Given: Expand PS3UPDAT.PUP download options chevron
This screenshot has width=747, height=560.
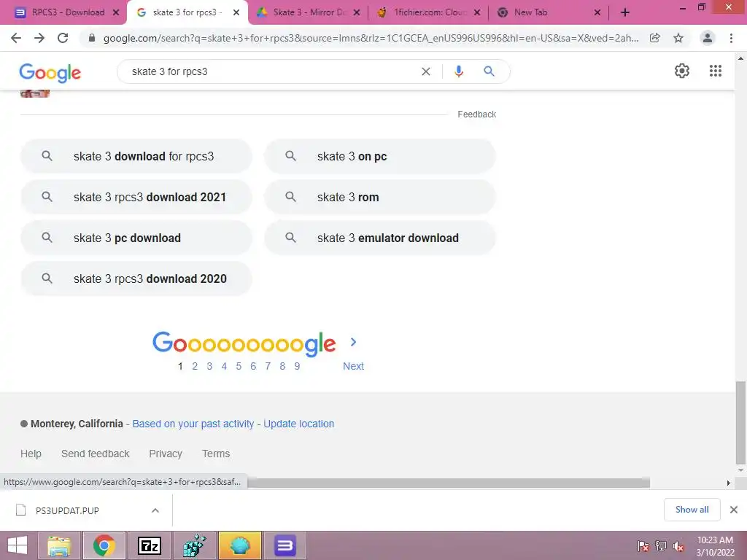Looking at the screenshot, I should pos(155,510).
